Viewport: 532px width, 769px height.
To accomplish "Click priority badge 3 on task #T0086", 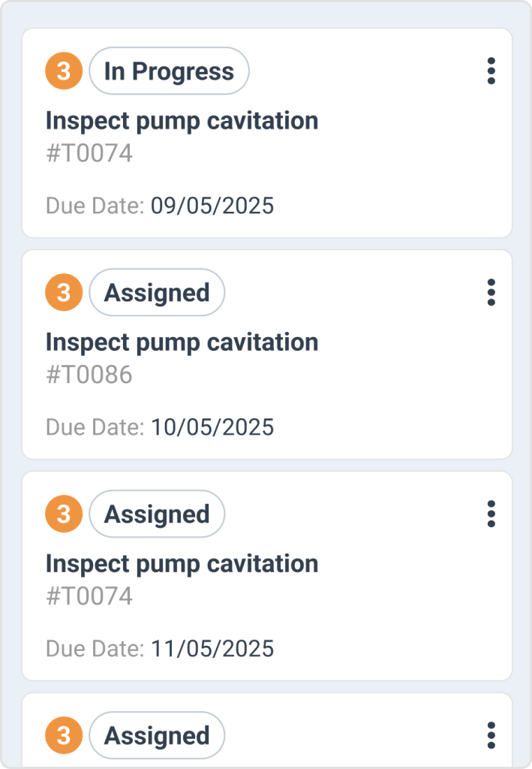I will click(x=63, y=292).
